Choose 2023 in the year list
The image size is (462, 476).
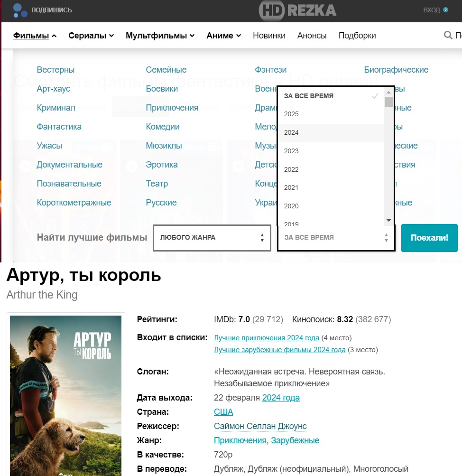tap(331, 151)
